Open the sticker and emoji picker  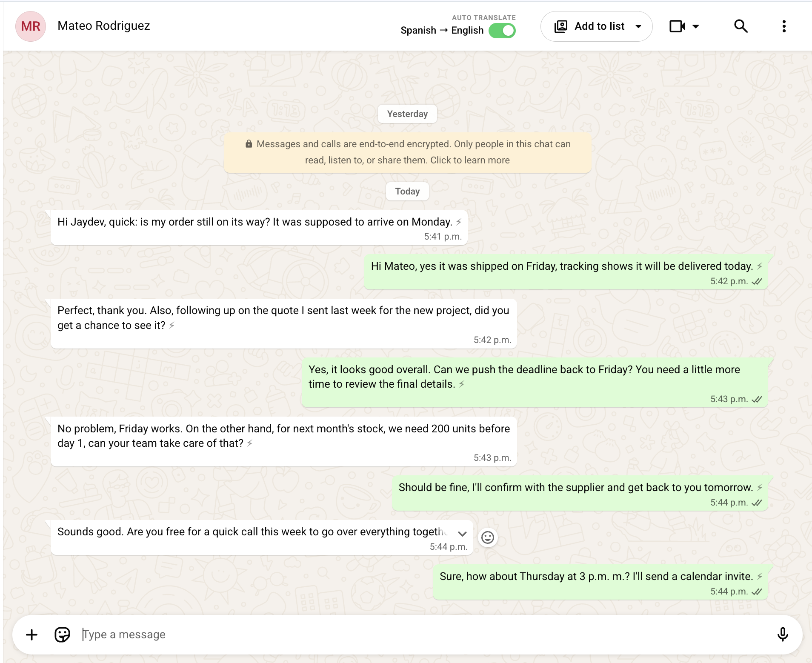pyautogui.click(x=62, y=635)
